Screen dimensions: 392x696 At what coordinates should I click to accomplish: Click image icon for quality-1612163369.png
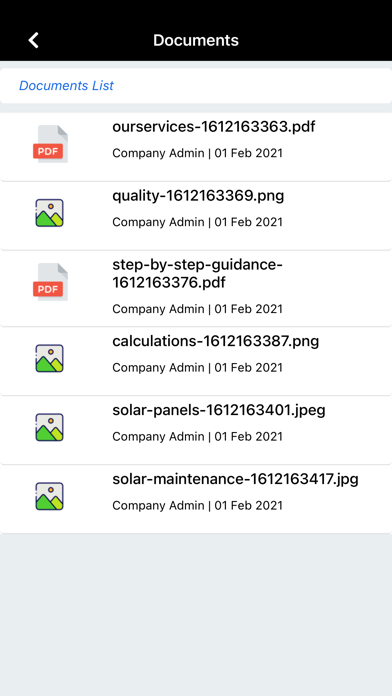click(49, 213)
